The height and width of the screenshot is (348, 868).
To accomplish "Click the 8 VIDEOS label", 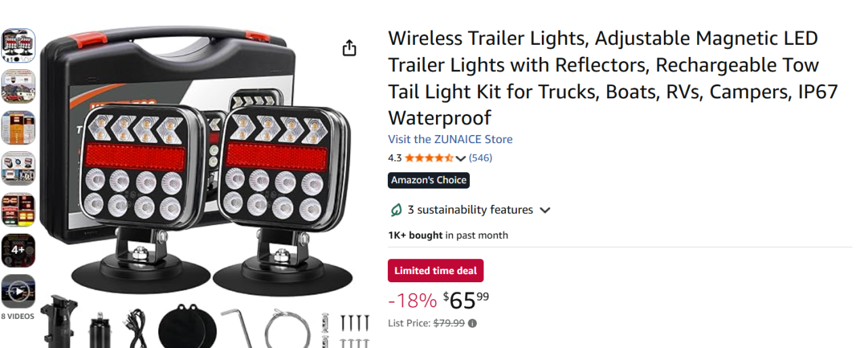I will 18,316.
